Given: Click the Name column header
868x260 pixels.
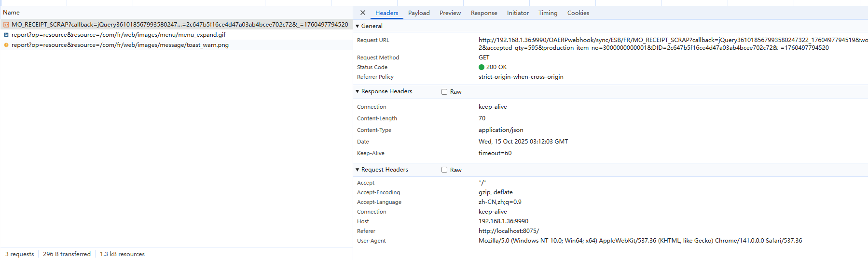Looking at the screenshot, I should [12, 13].
